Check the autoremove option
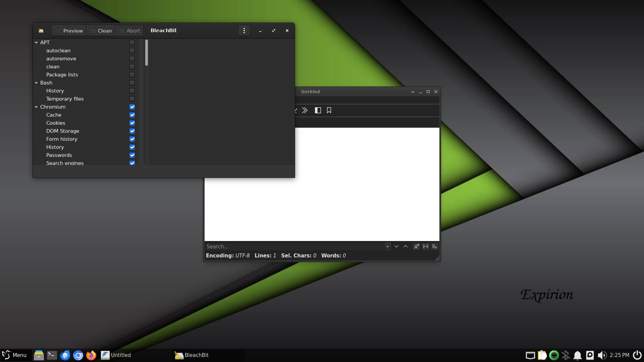Image resolution: width=644 pixels, height=362 pixels. pos(132,59)
